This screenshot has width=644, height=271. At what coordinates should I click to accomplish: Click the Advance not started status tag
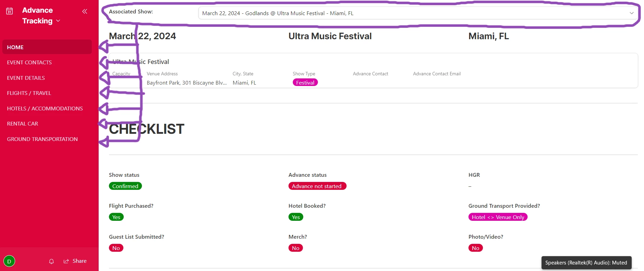[x=317, y=186]
